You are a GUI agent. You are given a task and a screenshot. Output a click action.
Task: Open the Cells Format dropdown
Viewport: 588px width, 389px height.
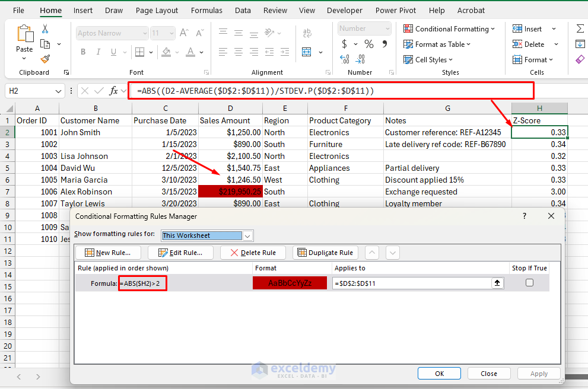(533, 59)
